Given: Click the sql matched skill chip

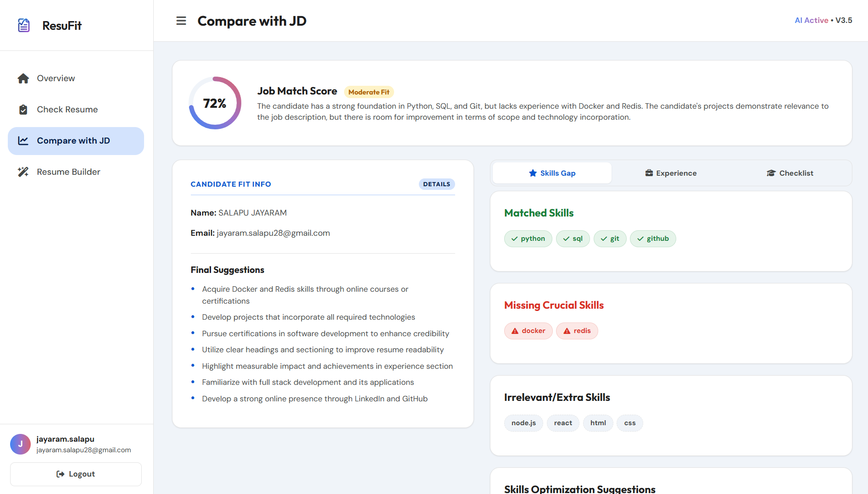Looking at the screenshot, I should pos(573,239).
